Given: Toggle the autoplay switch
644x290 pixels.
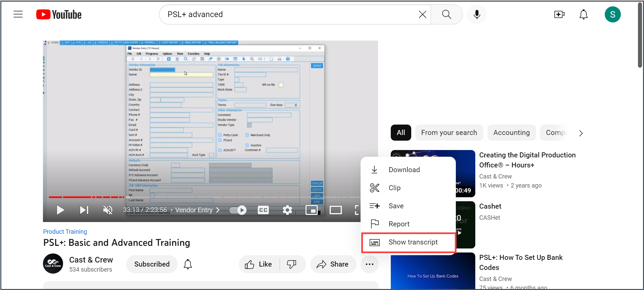Looking at the screenshot, I should tap(238, 210).
